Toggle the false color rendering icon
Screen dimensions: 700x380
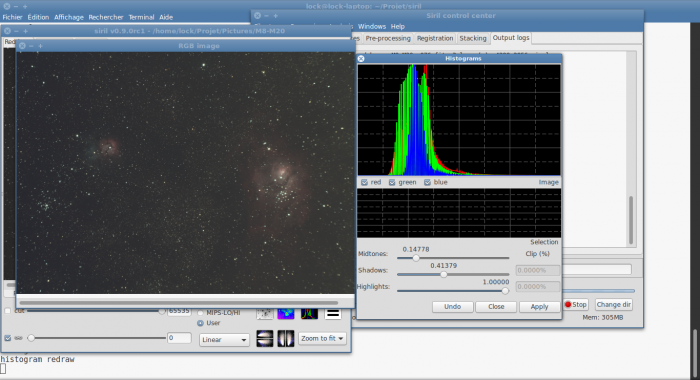286,313
